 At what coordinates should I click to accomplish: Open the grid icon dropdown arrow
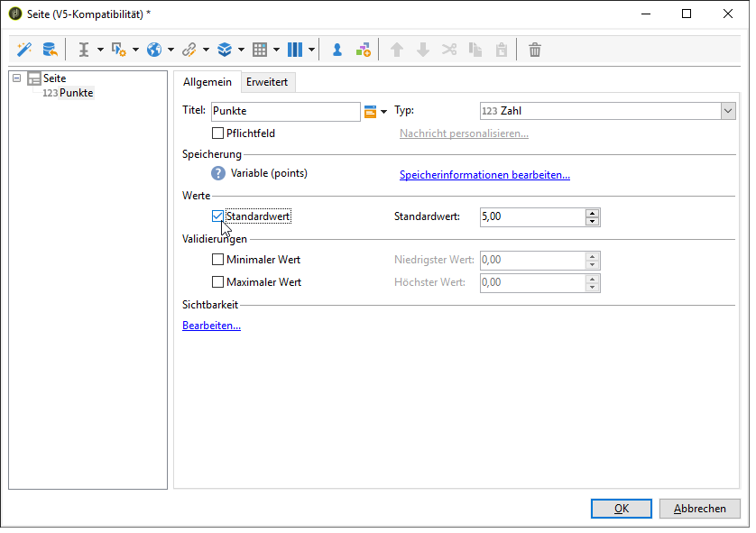pos(276,50)
